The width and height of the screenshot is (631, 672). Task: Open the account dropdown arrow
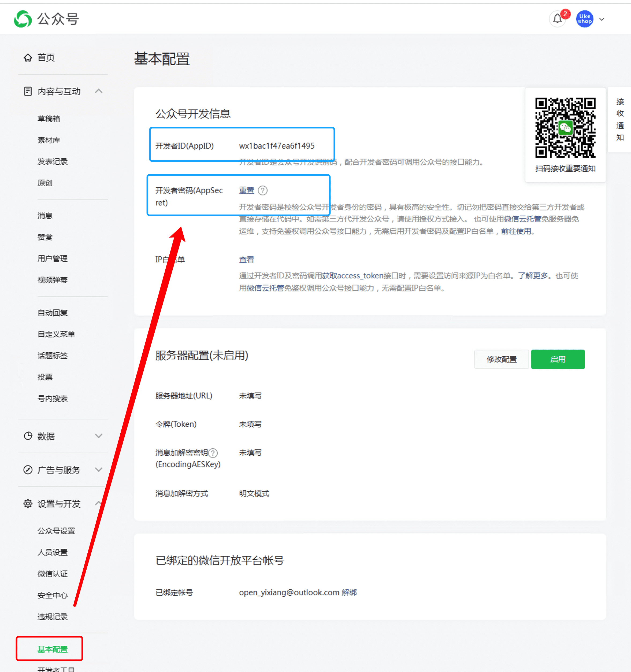coord(602,19)
